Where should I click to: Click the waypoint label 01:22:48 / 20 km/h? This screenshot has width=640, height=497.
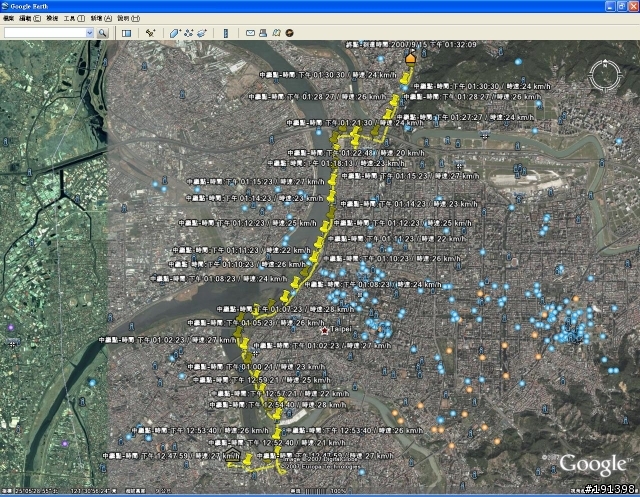[356, 153]
